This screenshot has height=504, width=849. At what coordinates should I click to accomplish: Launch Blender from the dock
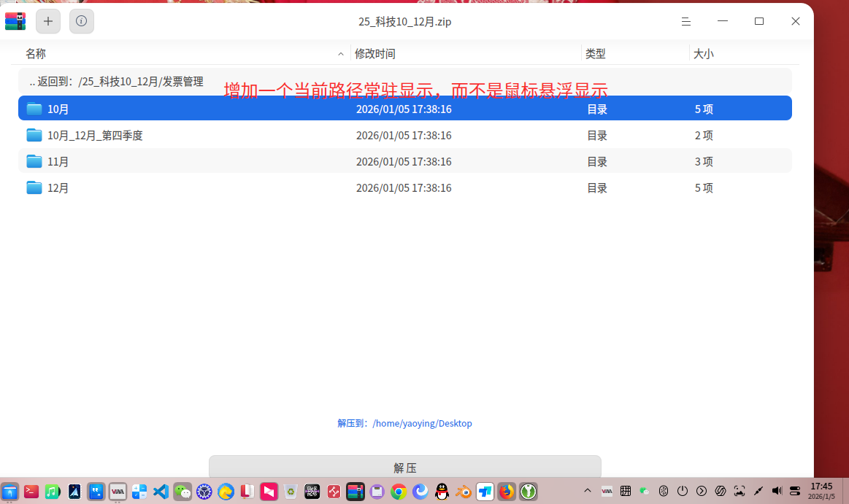(464, 492)
